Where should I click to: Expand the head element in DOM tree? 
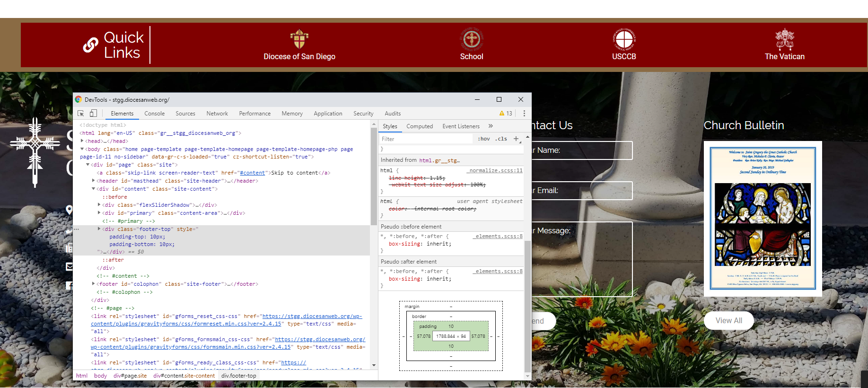click(x=82, y=141)
